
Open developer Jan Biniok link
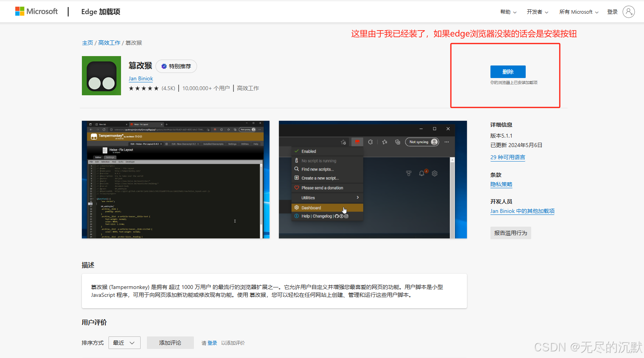click(x=141, y=78)
